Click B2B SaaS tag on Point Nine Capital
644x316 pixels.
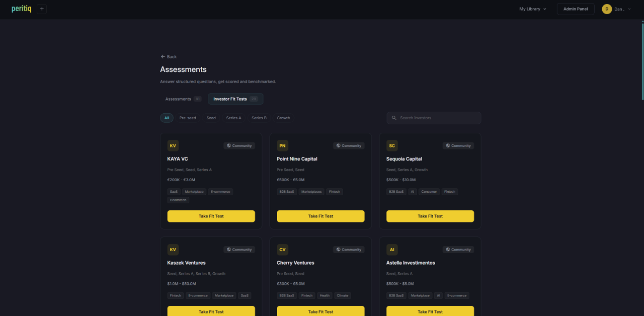pos(287,192)
